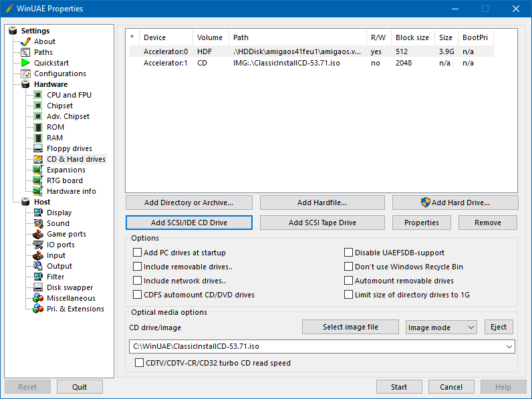The height and width of the screenshot is (399, 532).
Task: Open the Miscellaneous settings page
Action: click(70, 298)
